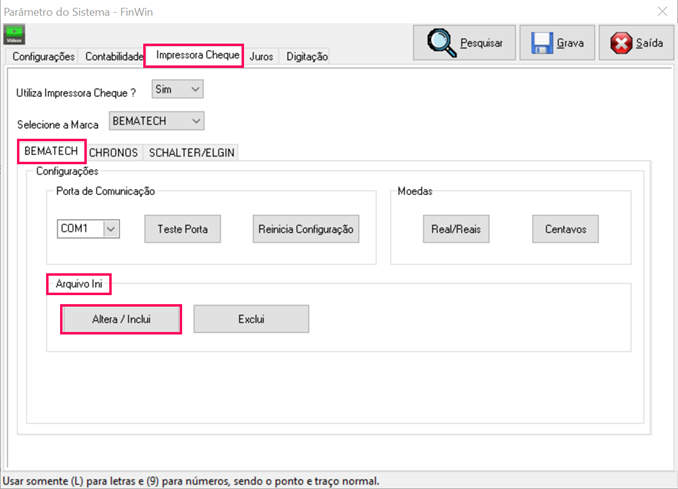Close the Parâmetro do Sistema window
Screen dimensions: 678x489
coord(661,11)
